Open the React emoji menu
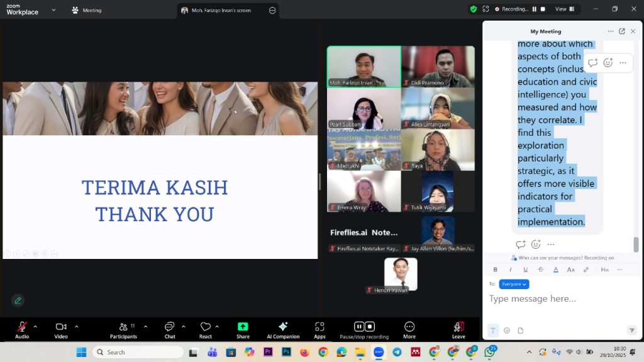The height and width of the screenshot is (362, 644). (x=206, y=327)
